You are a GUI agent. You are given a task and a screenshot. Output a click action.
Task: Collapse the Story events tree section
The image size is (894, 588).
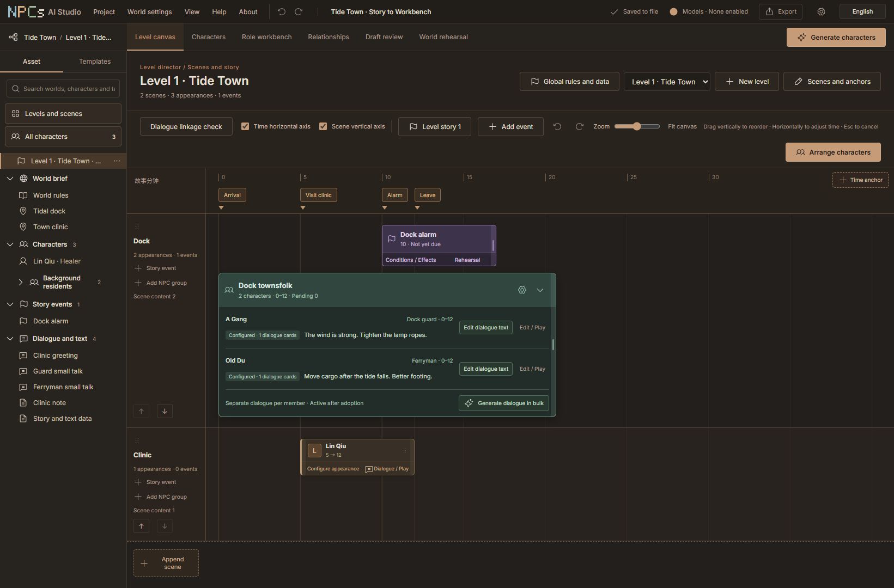click(10, 304)
